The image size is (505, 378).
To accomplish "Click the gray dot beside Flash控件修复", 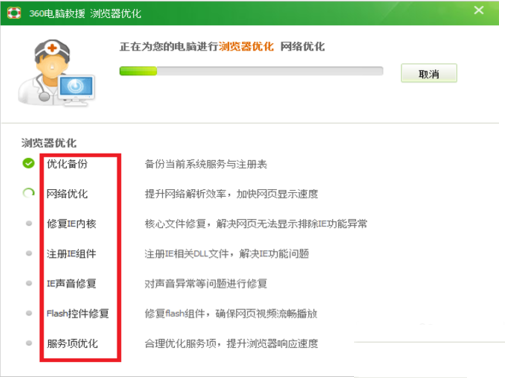I will 29,313.
